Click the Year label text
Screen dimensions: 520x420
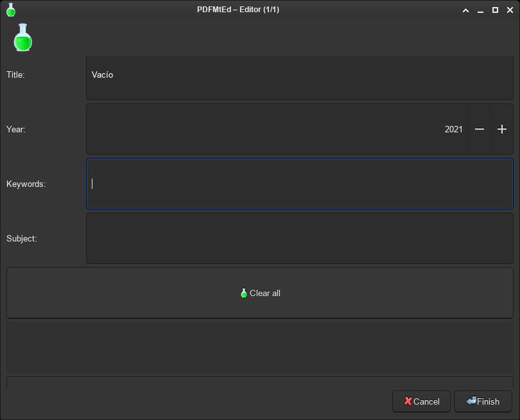click(x=16, y=129)
